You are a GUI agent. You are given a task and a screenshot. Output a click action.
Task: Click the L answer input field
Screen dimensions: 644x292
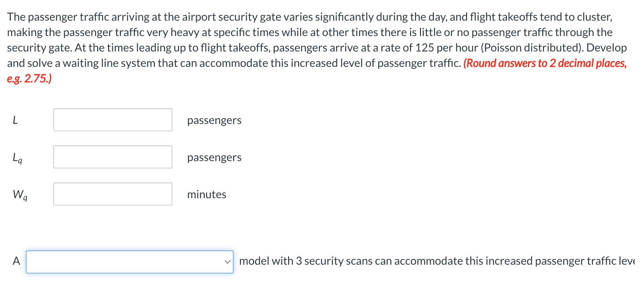(x=113, y=120)
